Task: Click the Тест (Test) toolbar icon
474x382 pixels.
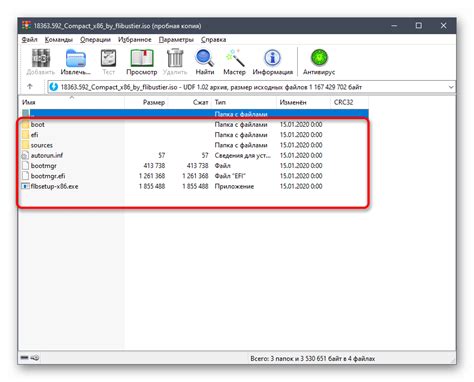Action: [x=108, y=58]
